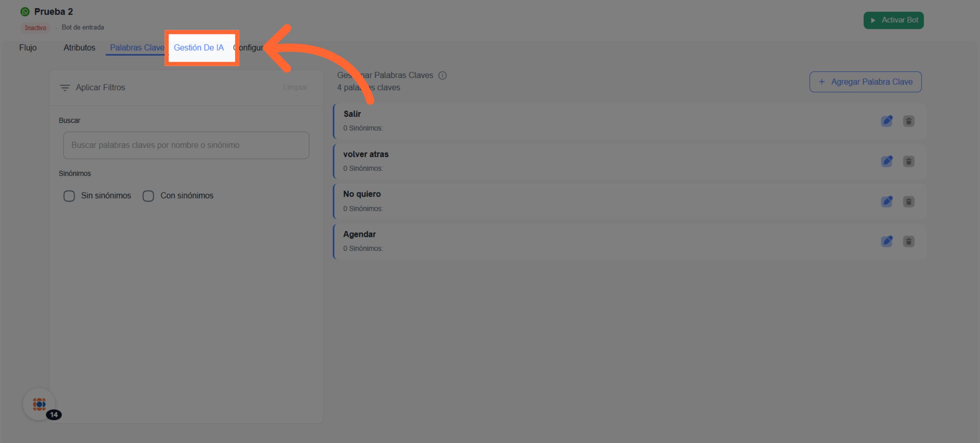Click Limpiar to clear filters
The height and width of the screenshot is (443, 980).
pyautogui.click(x=295, y=87)
